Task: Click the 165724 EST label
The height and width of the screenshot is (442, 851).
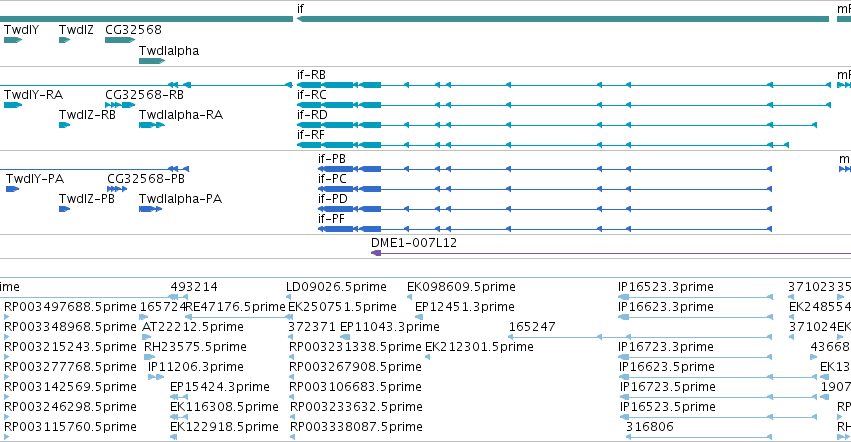Action: pyautogui.click(x=163, y=307)
